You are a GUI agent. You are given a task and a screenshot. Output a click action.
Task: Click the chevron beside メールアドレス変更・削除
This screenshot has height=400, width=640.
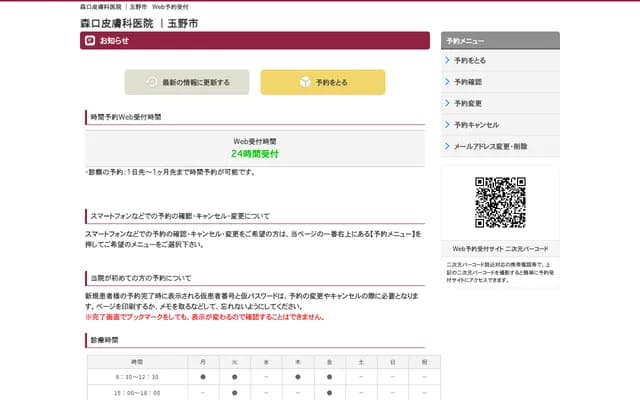(x=447, y=146)
